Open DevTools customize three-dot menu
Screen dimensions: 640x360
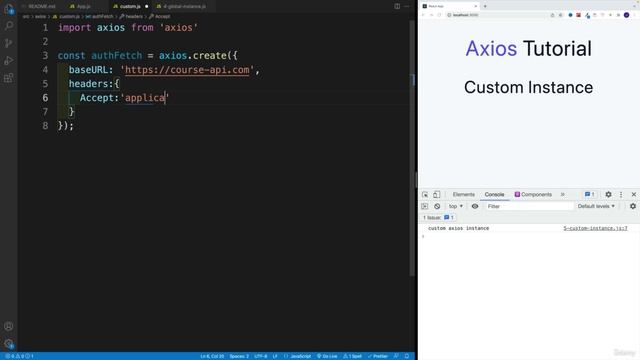[x=621, y=195]
